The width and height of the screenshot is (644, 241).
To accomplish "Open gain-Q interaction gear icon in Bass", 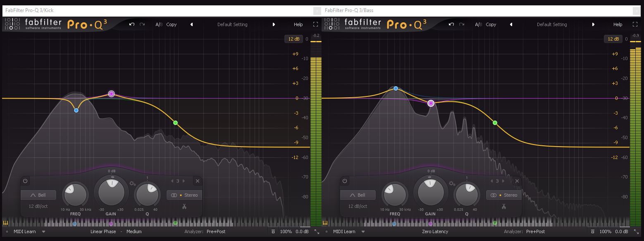I will coord(452,183).
